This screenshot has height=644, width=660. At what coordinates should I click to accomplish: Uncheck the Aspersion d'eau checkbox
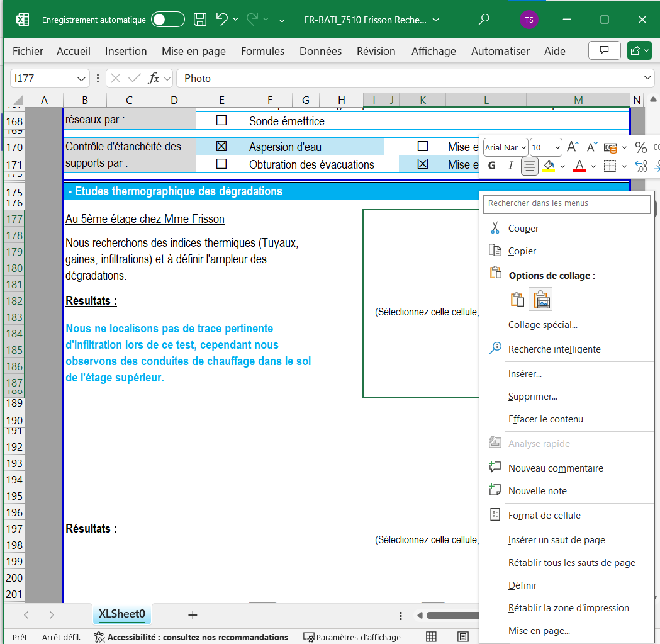click(221, 146)
